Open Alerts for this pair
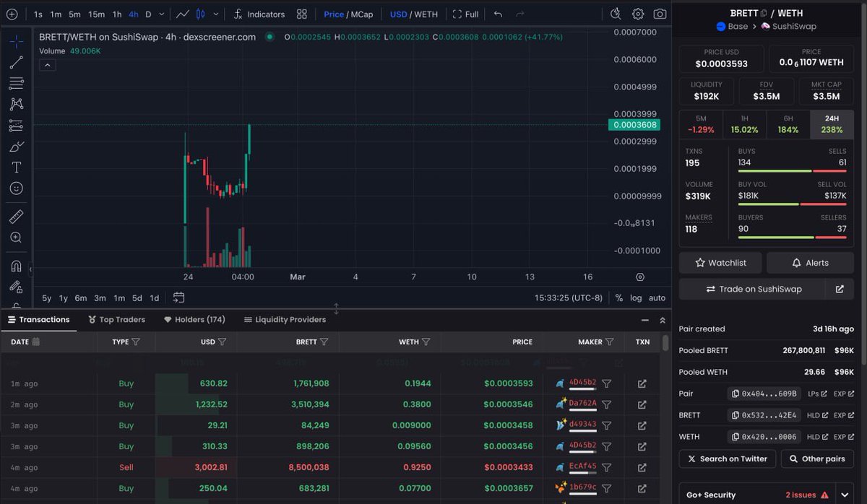 (x=810, y=263)
